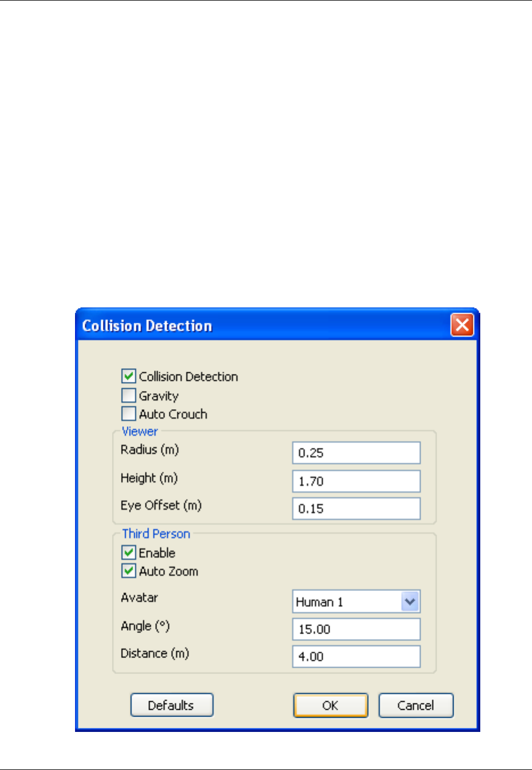Image resolution: width=532 pixels, height=770 pixels.
Task: Open the Avatar dropdown arrow
Action: coord(410,602)
